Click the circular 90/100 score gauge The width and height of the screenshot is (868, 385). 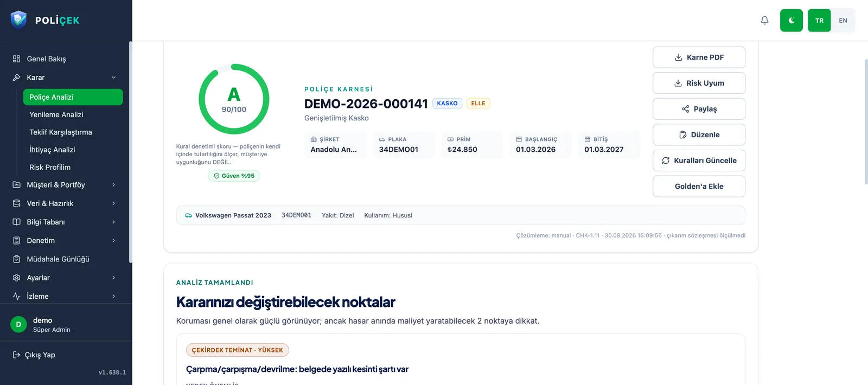pos(234,99)
